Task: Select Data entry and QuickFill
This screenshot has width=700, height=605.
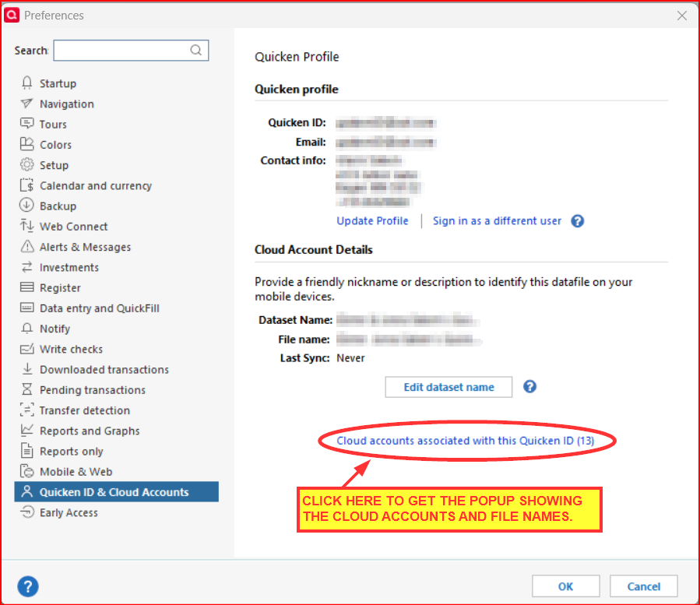Action: coord(100,308)
